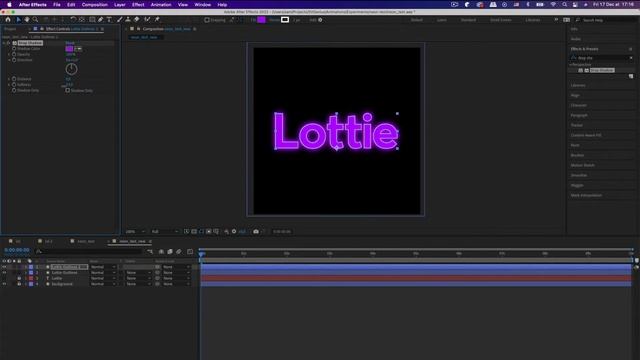
Task: Select the Zoom magnifier tool
Action: tap(36, 20)
